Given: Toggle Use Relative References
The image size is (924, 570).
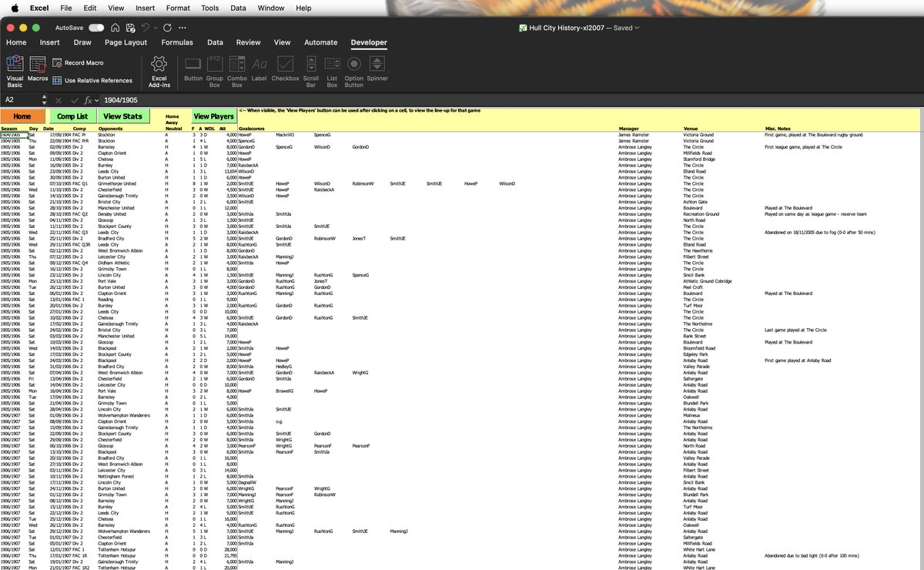Looking at the screenshot, I should (92, 80).
